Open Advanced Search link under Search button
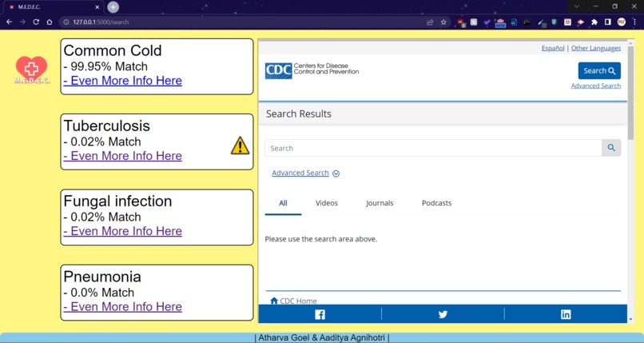Image resolution: width=644 pixels, height=343 pixels. click(x=596, y=86)
